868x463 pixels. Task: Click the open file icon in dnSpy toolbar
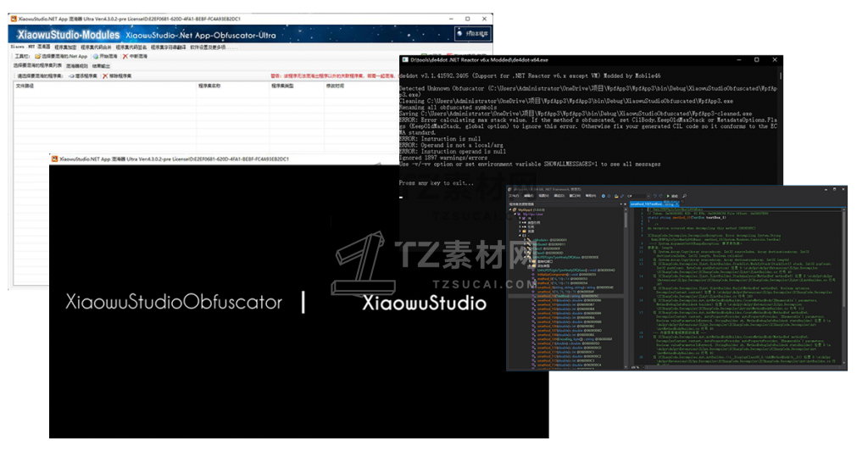616,196
